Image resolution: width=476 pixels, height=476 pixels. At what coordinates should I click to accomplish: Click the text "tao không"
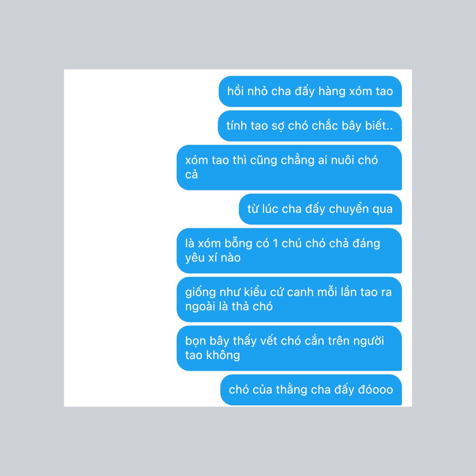(x=212, y=355)
